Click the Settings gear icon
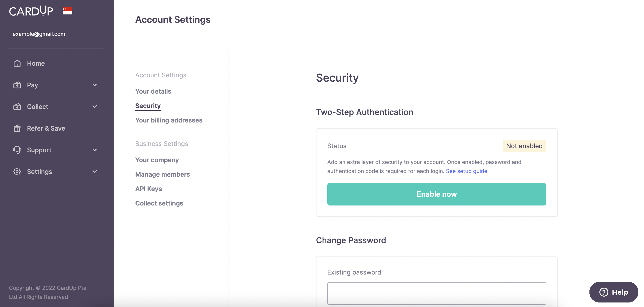 [17, 172]
